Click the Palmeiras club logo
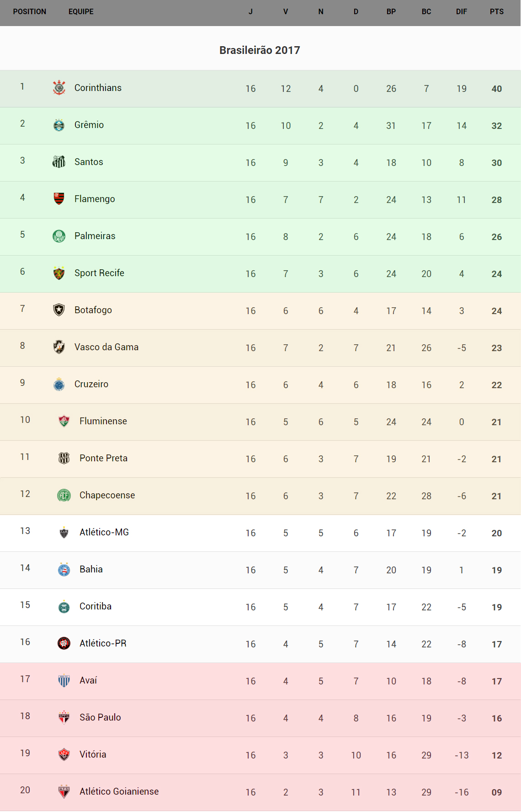Screen dimensions: 521x812 (x=59, y=236)
